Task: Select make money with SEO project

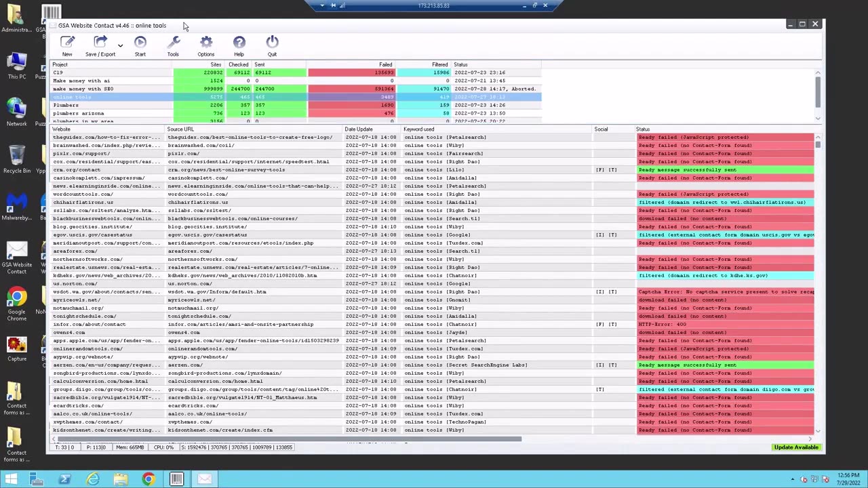Action: 296,89
